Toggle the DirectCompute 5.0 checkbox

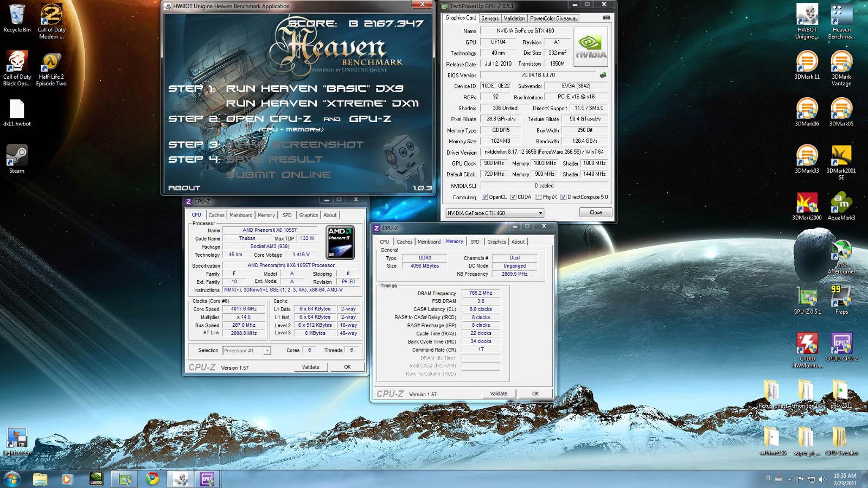[x=563, y=197]
